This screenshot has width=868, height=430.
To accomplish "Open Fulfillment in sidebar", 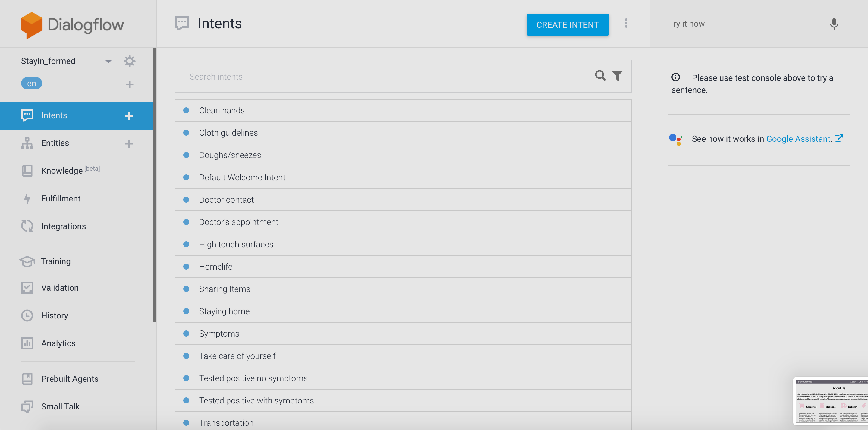I will tap(61, 199).
